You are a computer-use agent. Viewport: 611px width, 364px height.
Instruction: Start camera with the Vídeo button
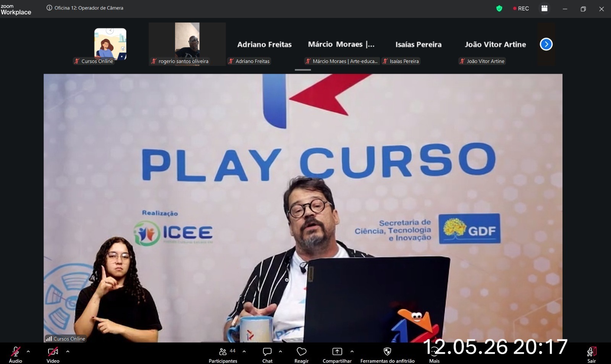point(53,355)
